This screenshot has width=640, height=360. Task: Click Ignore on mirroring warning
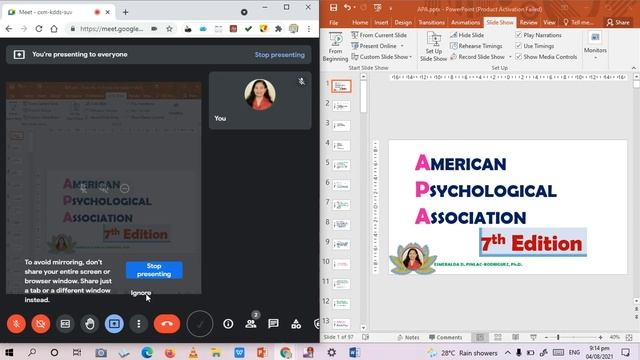point(141,293)
